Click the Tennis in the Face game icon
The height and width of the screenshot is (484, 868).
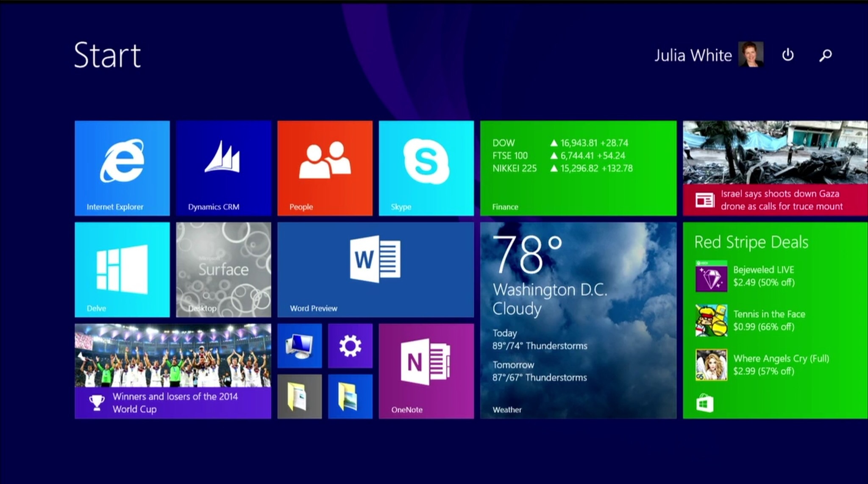coord(711,320)
